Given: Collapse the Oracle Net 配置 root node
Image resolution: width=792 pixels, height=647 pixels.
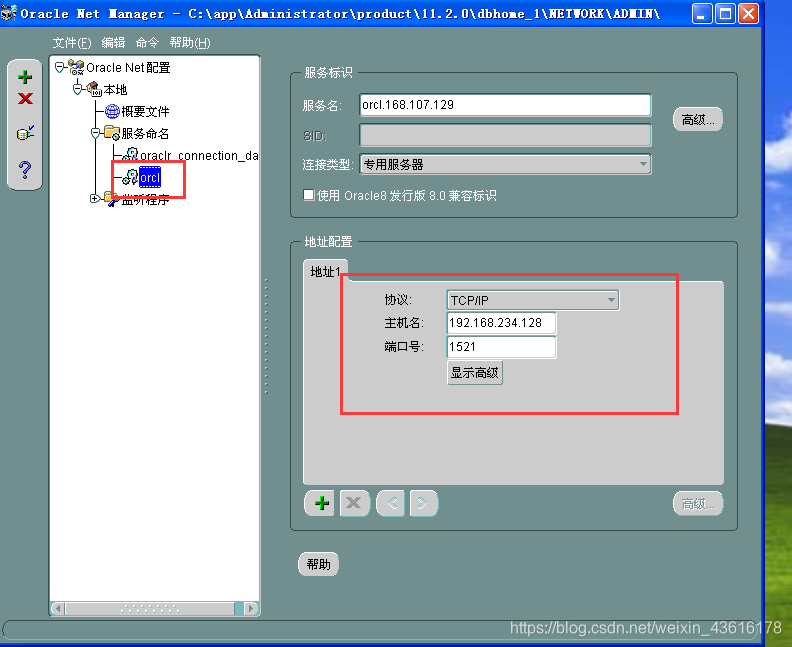Looking at the screenshot, I should coord(60,67).
